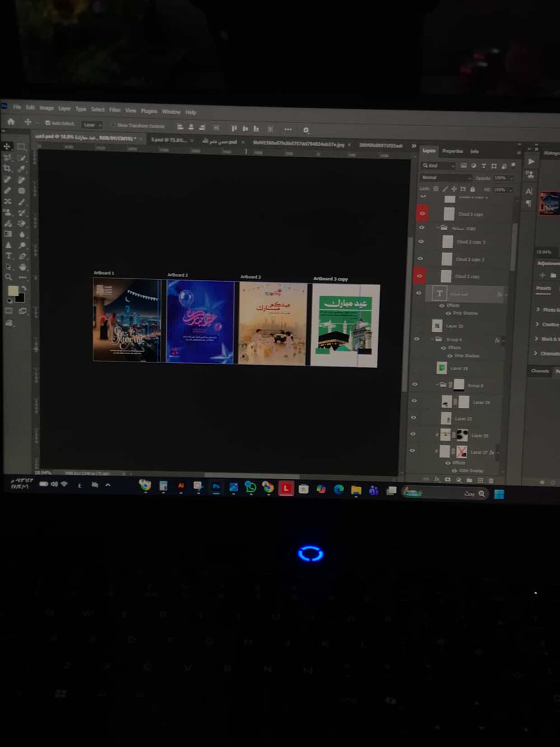Screen dimensions: 560x747
Task: Hide Layer 25 using its eye icon
Action: [x=413, y=435]
